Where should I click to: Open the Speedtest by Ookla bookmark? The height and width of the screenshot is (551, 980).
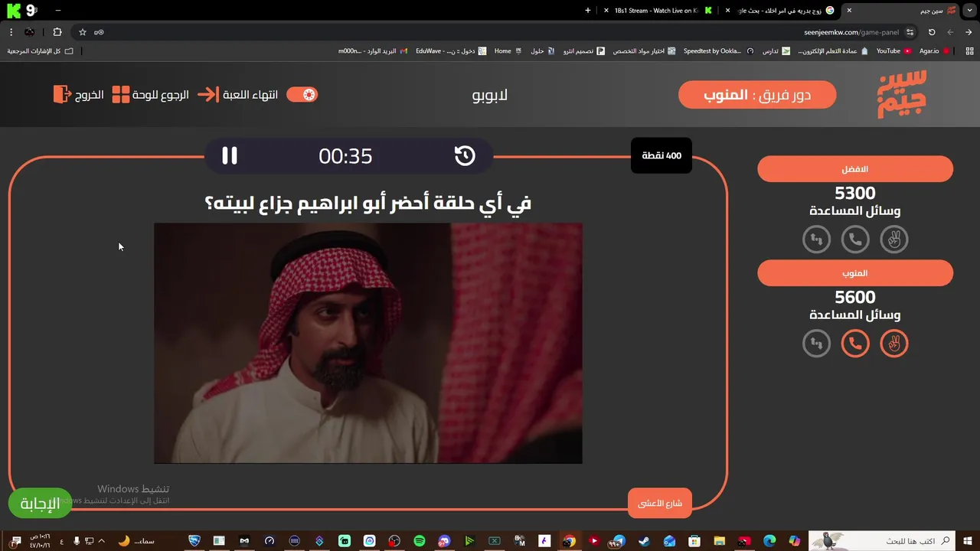pyautogui.click(x=717, y=51)
